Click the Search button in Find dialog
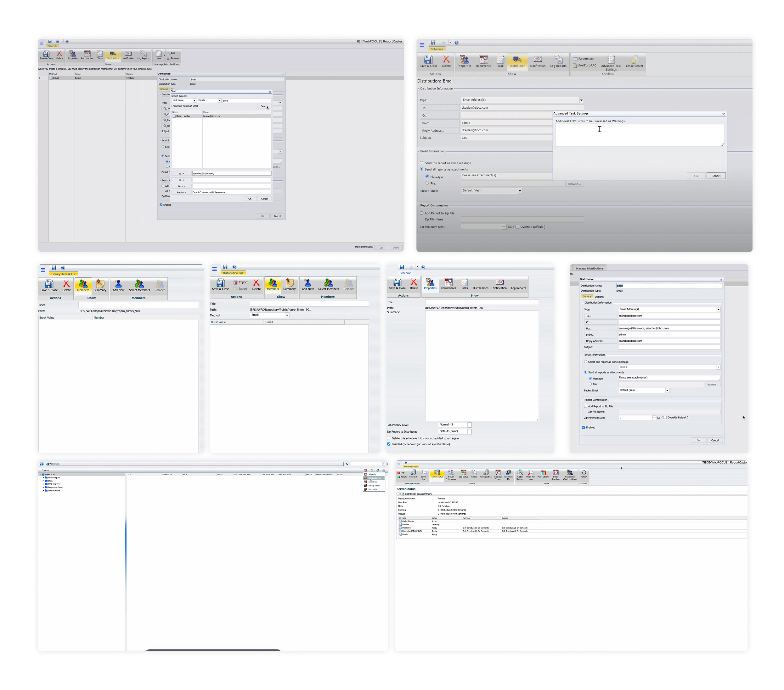 pos(264,106)
